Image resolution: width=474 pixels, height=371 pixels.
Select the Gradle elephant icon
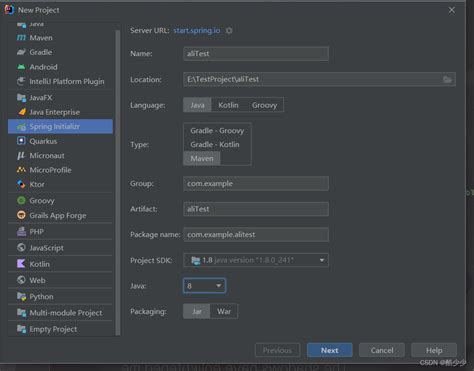(x=21, y=52)
